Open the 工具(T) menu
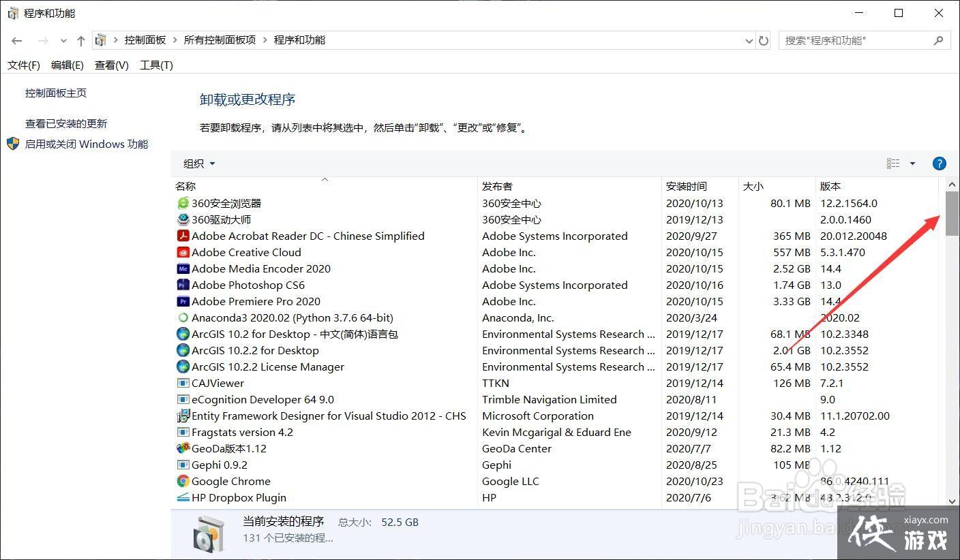 click(156, 65)
